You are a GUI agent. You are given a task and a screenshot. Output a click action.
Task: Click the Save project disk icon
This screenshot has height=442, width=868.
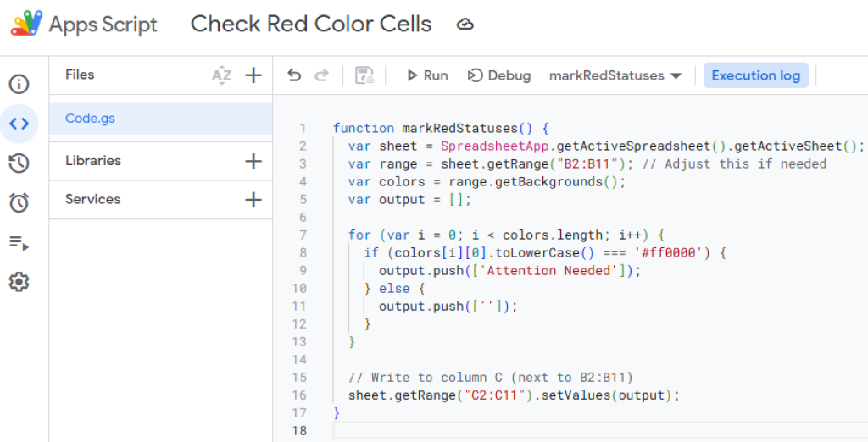click(364, 75)
